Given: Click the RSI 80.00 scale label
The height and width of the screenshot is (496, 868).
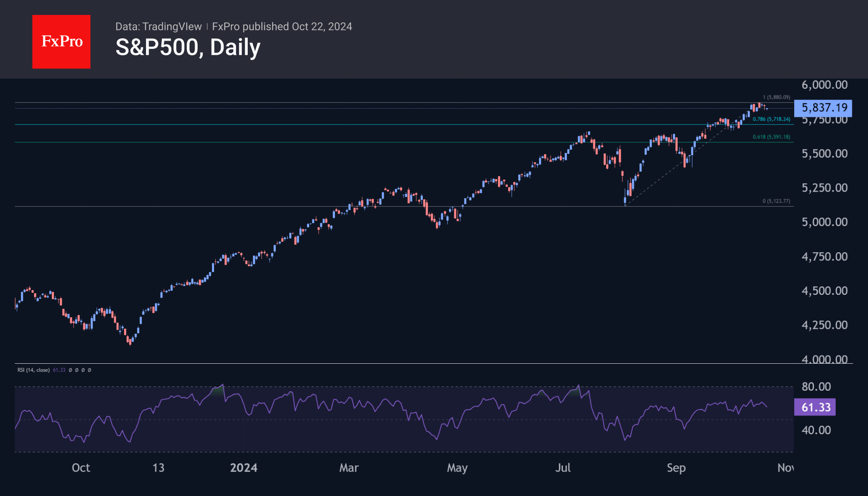Looking at the screenshot, I should tap(816, 387).
